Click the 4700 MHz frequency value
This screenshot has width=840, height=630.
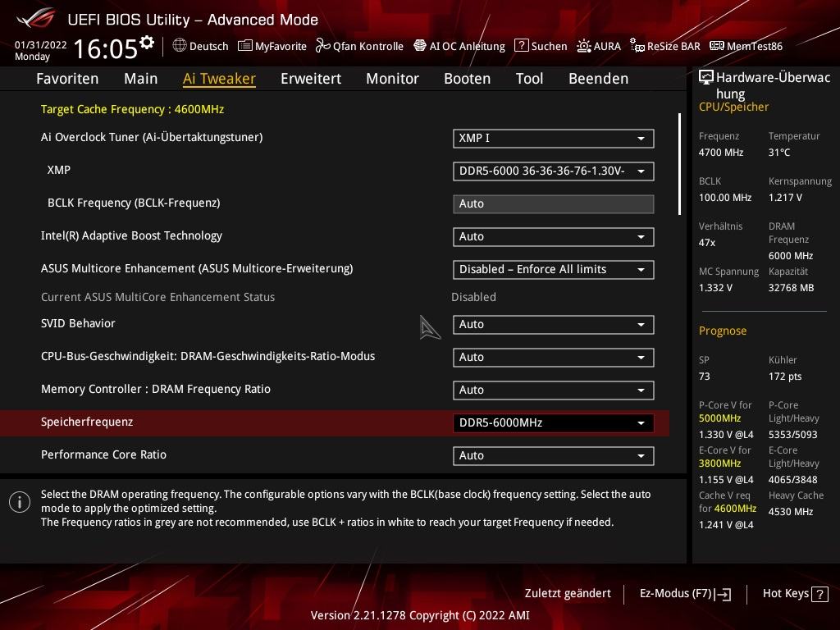(721, 153)
